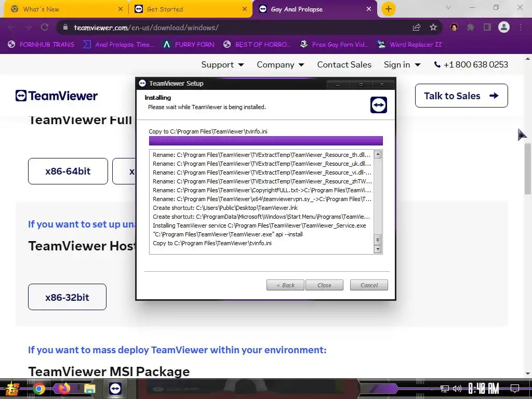Minimize the TeamViewer Setup dialog
Image resolution: width=532 pixels, height=399 pixels.
click(338, 84)
